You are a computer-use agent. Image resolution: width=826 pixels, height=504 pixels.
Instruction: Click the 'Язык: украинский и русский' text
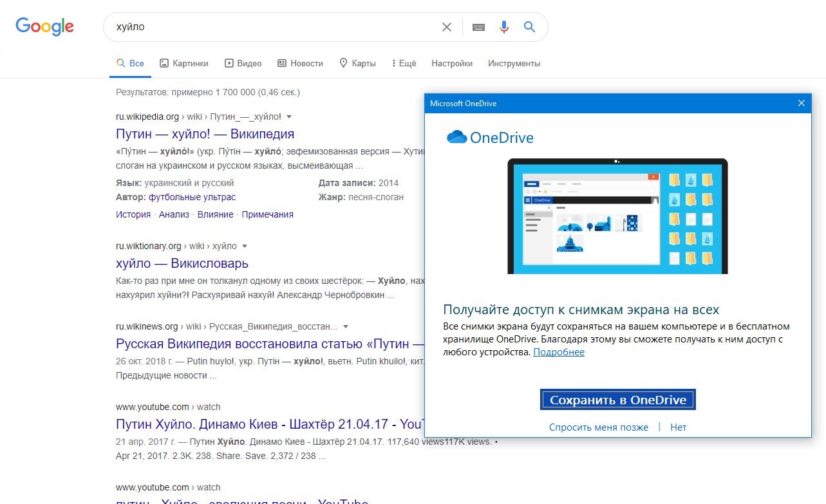175,183
